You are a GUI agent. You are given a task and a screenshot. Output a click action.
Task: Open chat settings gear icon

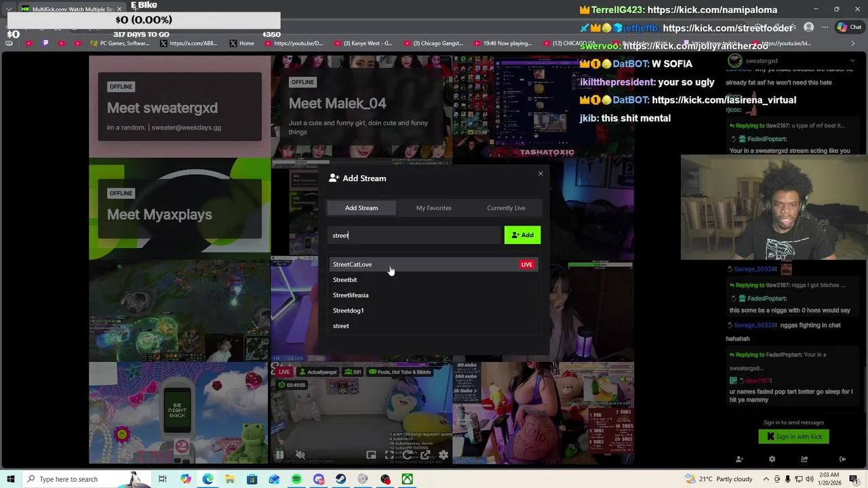772,460
